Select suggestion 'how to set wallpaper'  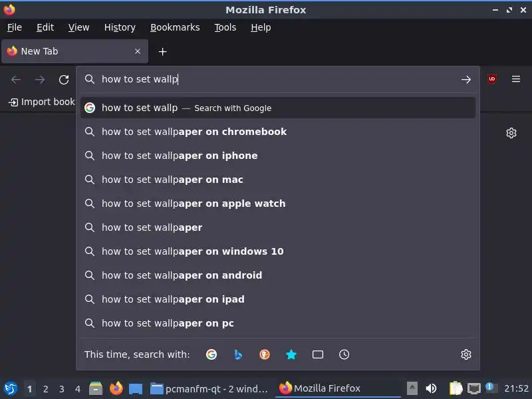tap(278, 227)
